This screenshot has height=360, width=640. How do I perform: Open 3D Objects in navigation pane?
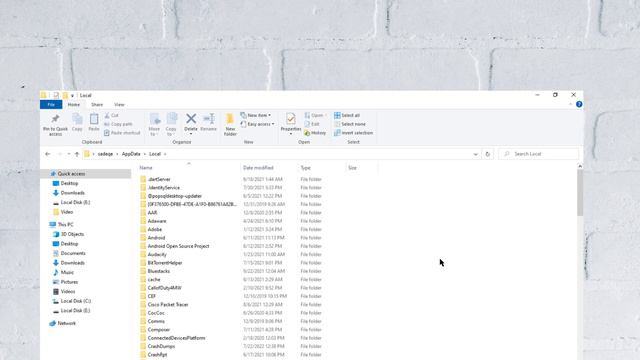click(x=68, y=234)
